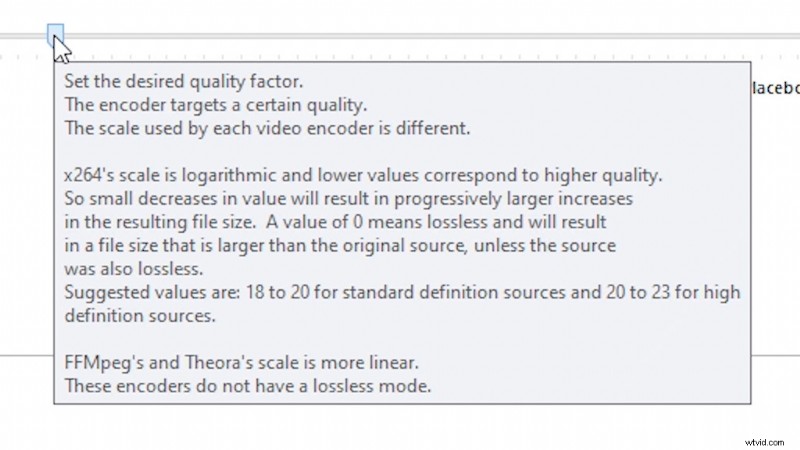Image resolution: width=800 pixels, height=450 pixels.
Task: Click the quality slider handle
Action: 55,35
